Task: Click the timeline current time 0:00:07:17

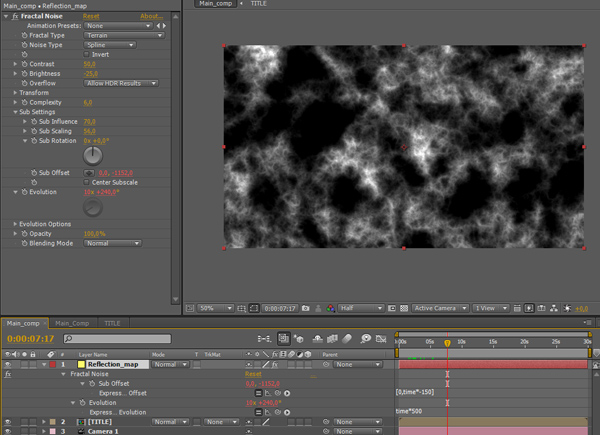Action: point(30,339)
